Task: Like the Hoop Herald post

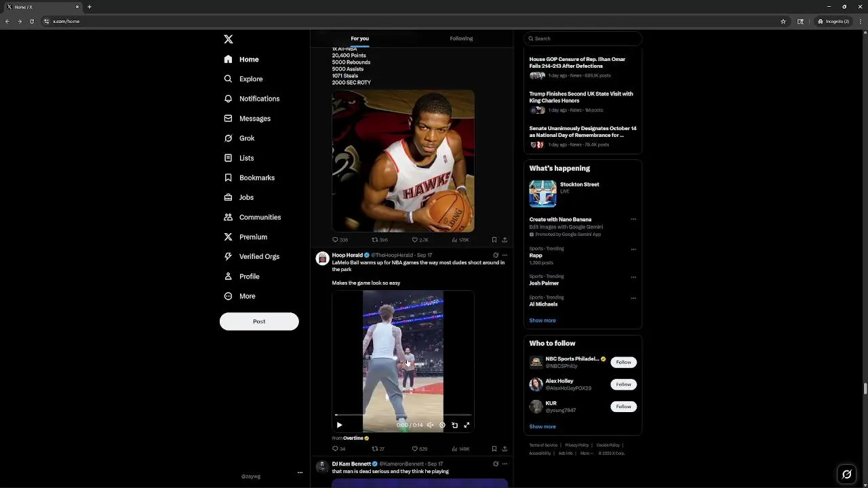Action: click(420, 449)
